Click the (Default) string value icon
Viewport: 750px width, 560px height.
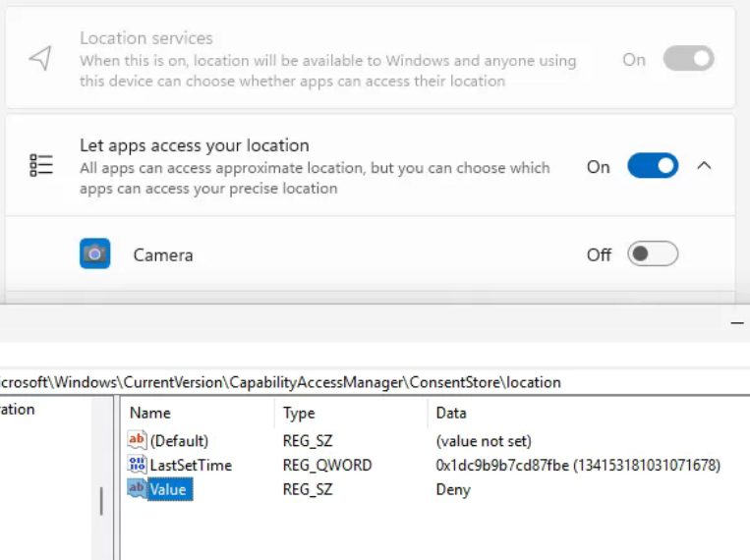[138, 440]
